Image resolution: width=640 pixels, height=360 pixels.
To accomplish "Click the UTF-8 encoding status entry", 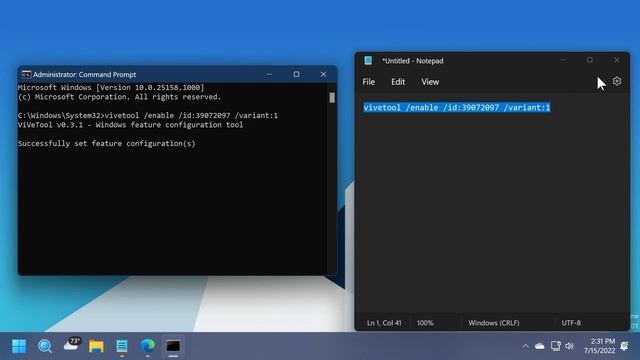I will (x=571, y=323).
